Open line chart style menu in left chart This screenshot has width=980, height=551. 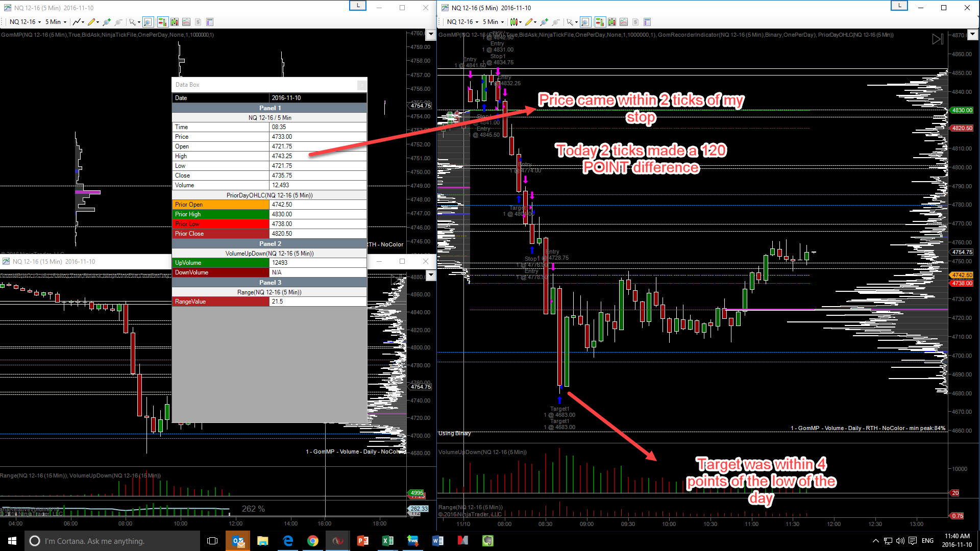point(78,22)
